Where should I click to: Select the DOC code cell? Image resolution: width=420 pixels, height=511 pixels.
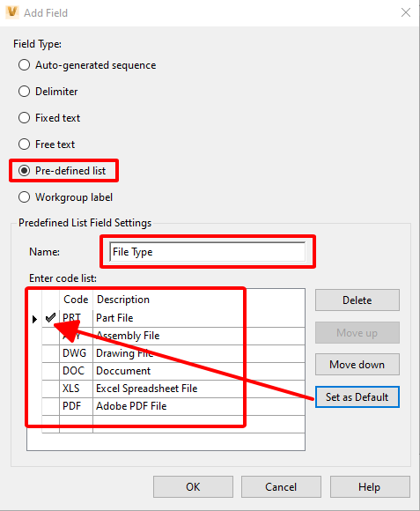[x=77, y=371]
